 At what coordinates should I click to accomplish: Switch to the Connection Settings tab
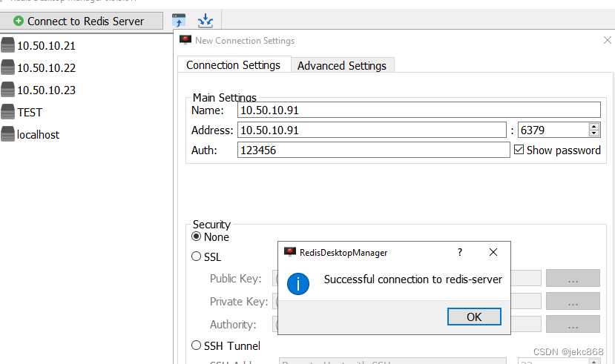tap(234, 64)
